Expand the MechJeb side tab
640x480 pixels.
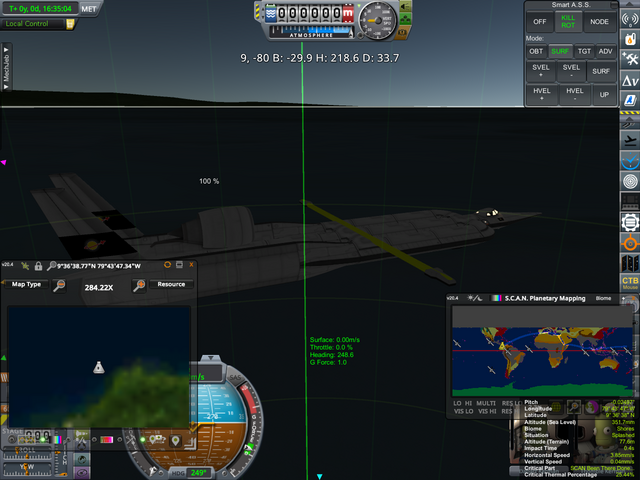click(x=6, y=67)
